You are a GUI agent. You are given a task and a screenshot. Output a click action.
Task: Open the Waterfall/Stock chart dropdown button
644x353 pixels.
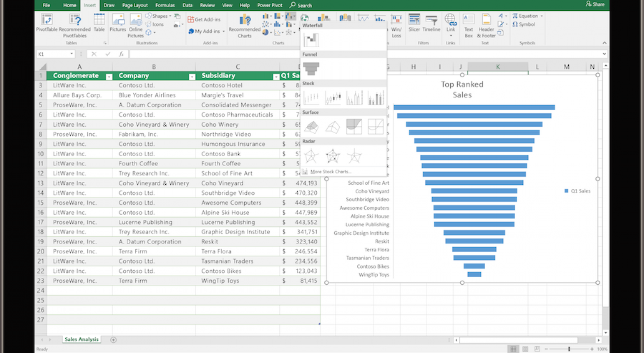290,16
